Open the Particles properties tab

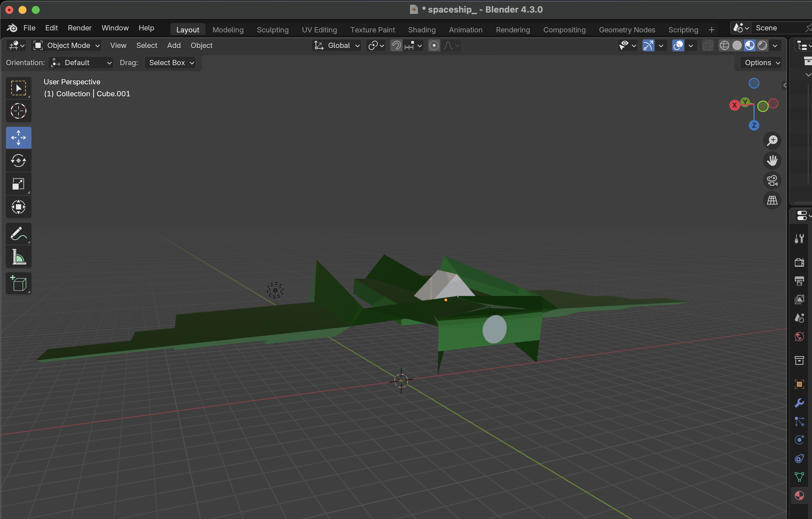click(799, 421)
